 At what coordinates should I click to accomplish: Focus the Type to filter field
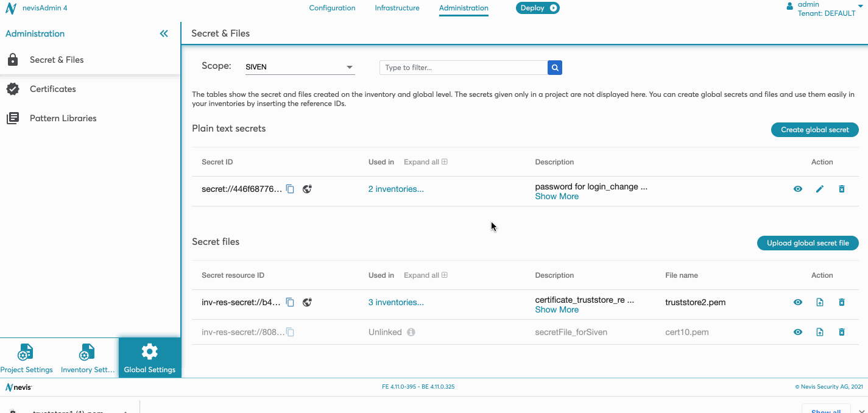coord(463,68)
